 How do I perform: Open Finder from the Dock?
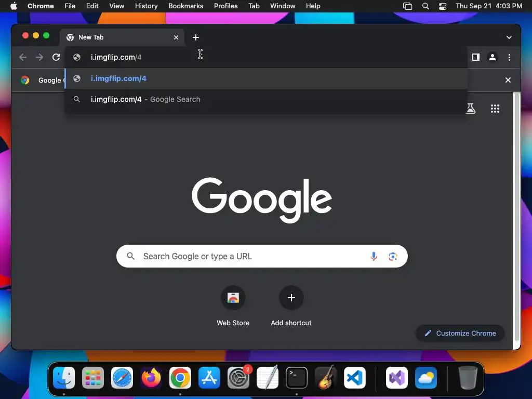pos(64,378)
